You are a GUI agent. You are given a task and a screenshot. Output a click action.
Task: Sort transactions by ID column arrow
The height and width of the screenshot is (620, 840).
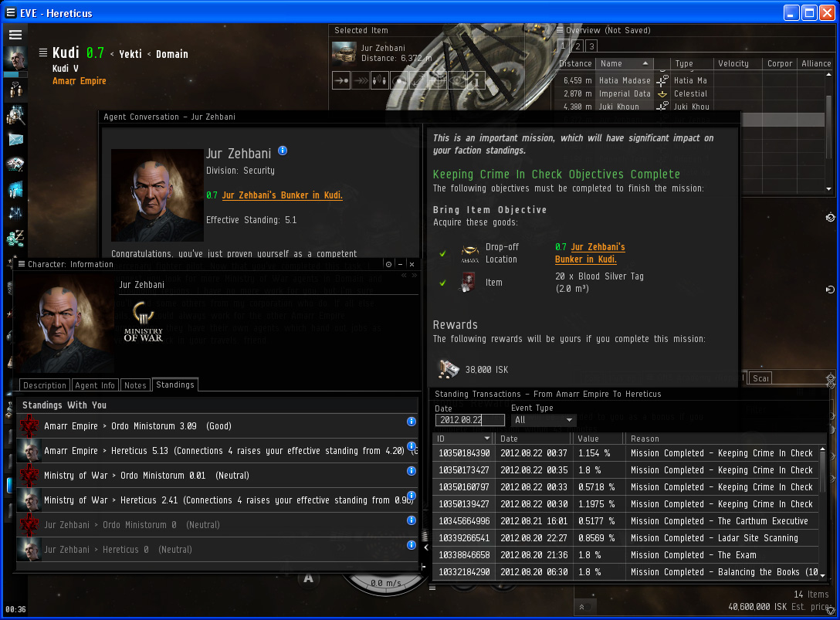pyautogui.click(x=487, y=439)
